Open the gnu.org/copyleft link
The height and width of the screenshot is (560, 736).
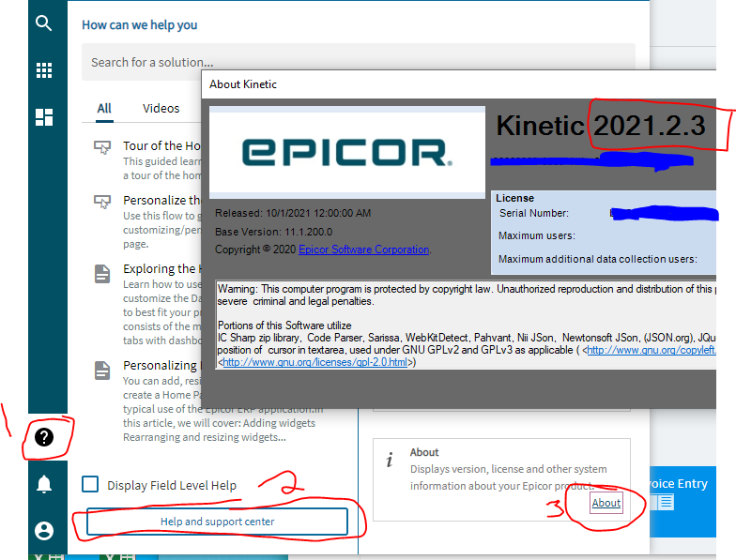tap(652, 350)
